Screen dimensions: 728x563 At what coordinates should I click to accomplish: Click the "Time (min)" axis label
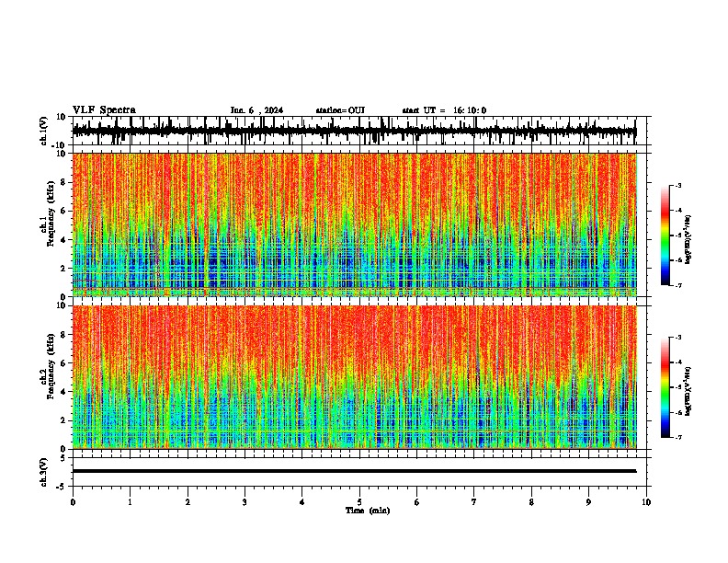[x=368, y=511]
